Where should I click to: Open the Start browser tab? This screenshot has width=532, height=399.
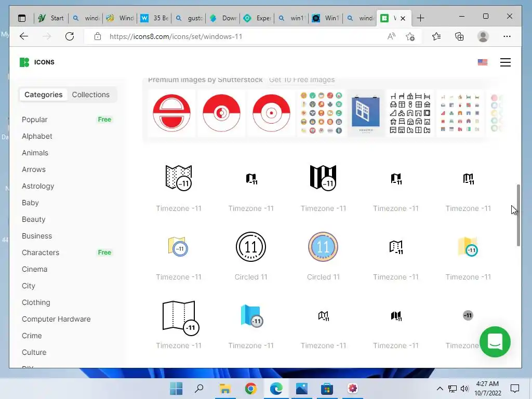click(51, 18)
